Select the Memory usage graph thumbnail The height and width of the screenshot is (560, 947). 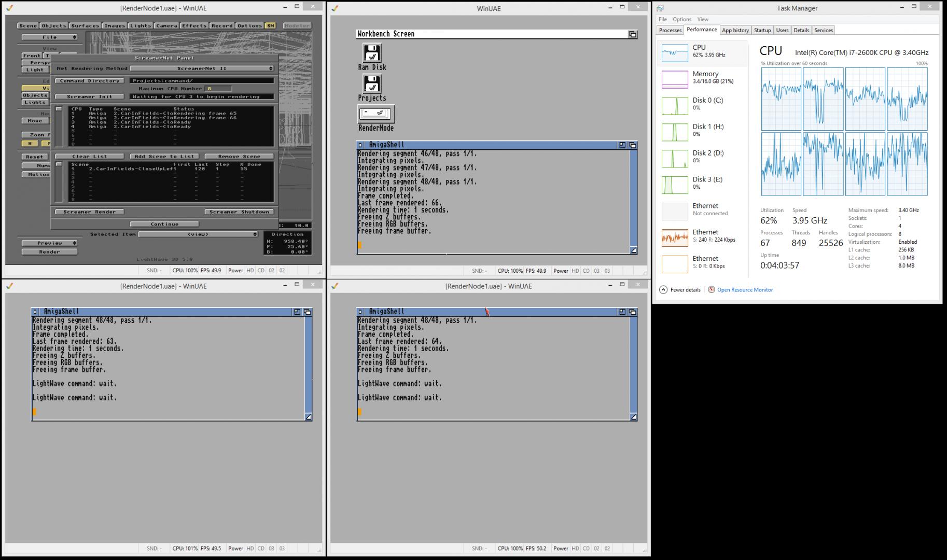(674, 79)
